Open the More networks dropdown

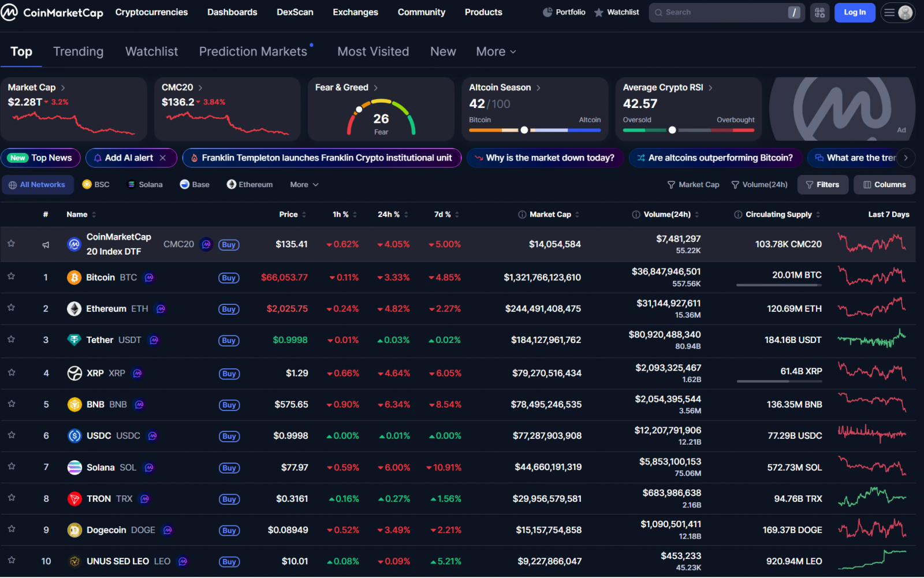(304, 185)
